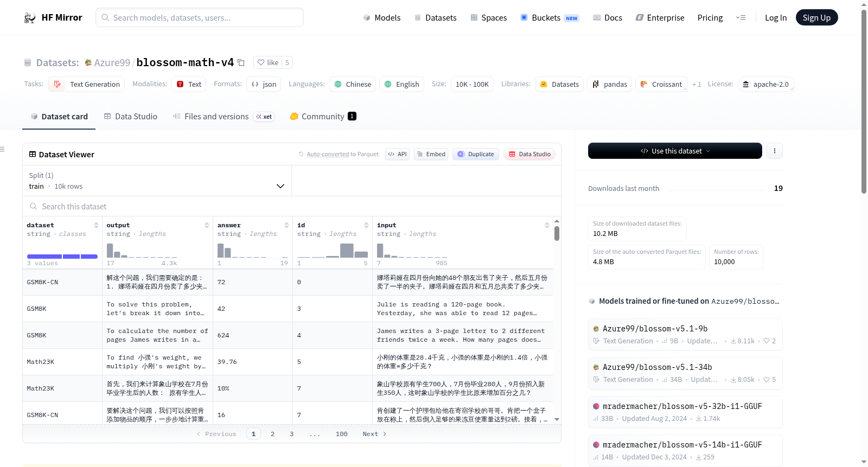Open the more navigation menu icon
This screenshot has height=467, width=868.
pyautogui.click(x=741, y=17)
